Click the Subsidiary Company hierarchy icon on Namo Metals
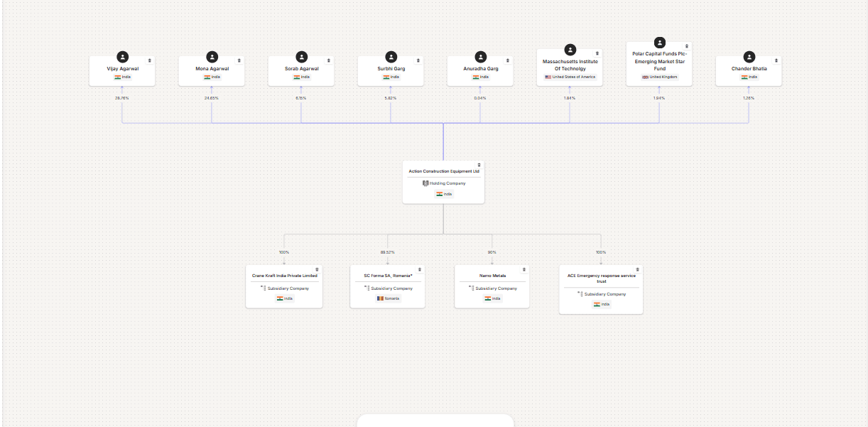Image resolution: width=868 pixels, height=427 pixels. [470, 288]
